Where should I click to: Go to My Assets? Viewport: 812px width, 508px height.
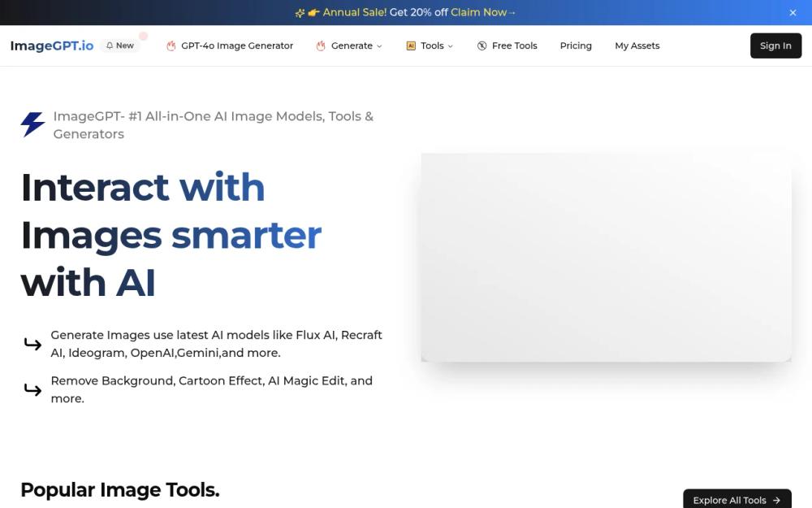pyautogui.click(x=637, y=46)
